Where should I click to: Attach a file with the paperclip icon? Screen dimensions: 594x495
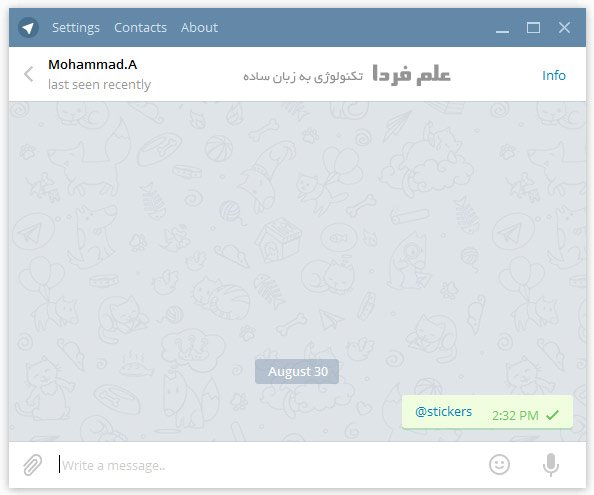pos(33,465)
